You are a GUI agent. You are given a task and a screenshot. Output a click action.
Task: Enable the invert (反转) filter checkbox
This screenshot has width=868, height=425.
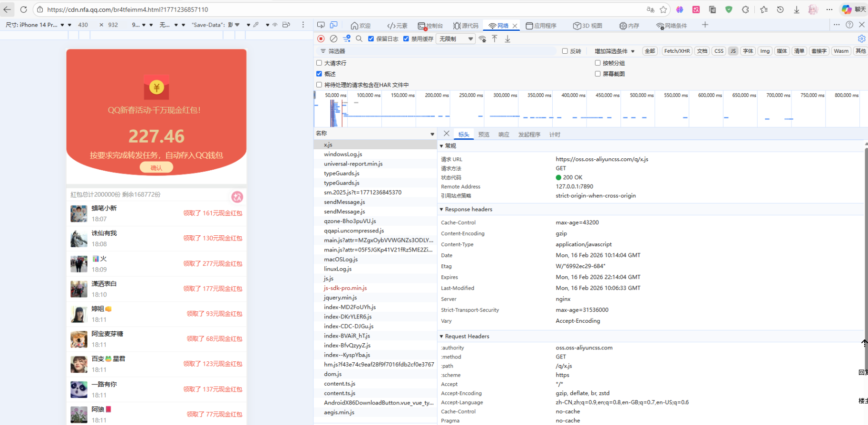pos(565,51)
